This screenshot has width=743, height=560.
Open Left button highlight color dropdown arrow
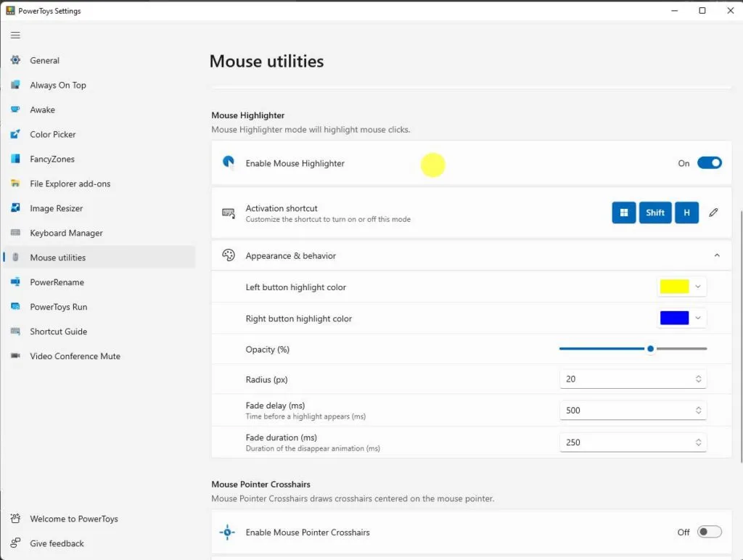(697, 287)
